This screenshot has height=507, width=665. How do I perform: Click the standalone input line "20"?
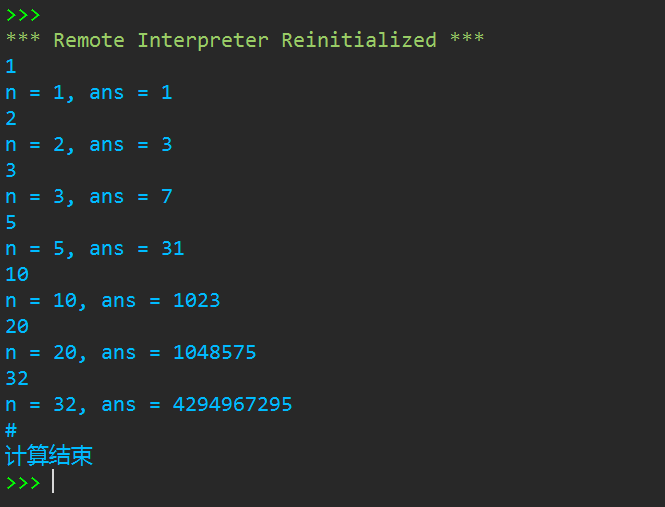[17, 326]
